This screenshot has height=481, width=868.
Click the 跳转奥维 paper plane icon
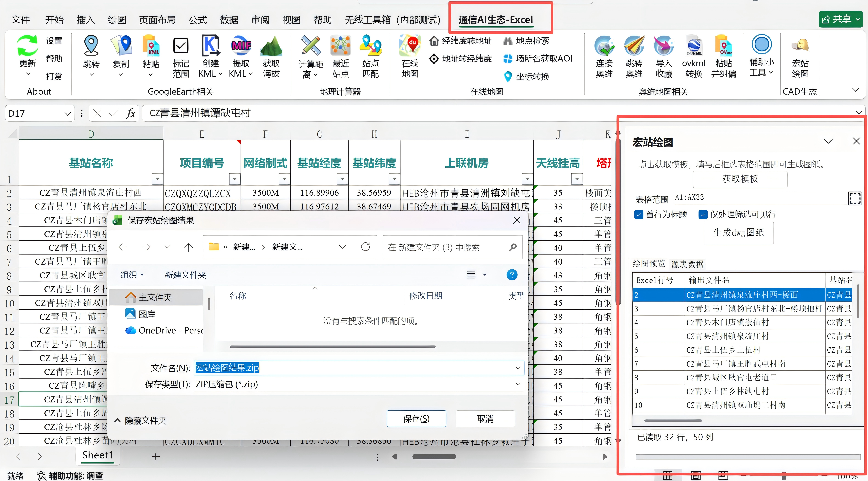click(634, 45)
